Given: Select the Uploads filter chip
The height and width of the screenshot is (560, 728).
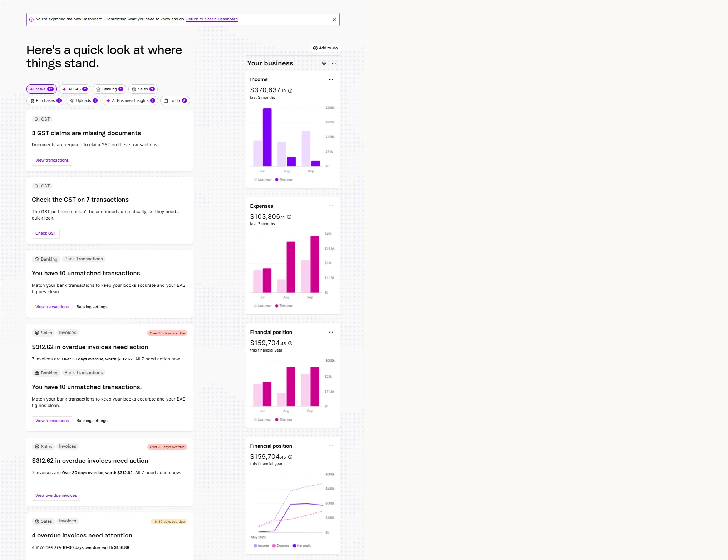Looking at the screenshot, I should pos(83,100).
